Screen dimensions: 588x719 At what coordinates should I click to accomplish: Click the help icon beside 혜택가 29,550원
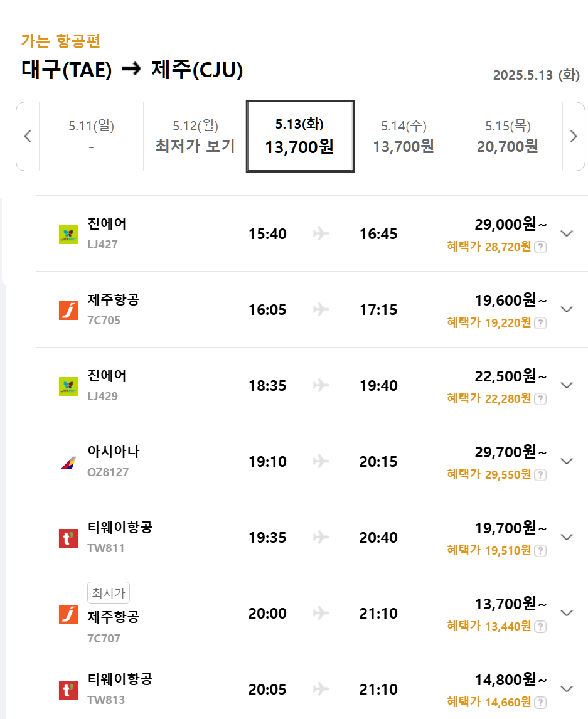[540, 475]
